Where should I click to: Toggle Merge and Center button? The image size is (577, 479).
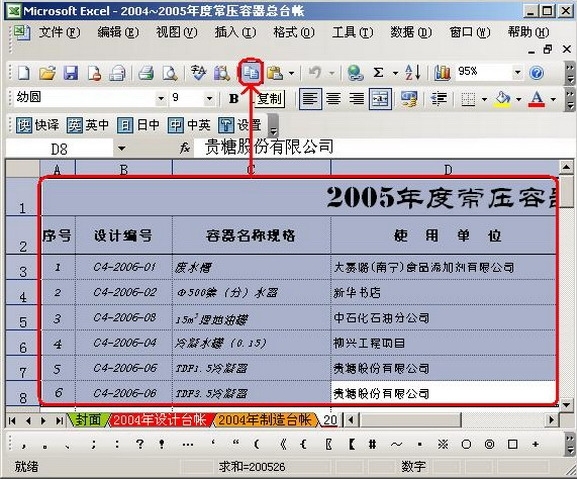(x=380, y=99)
